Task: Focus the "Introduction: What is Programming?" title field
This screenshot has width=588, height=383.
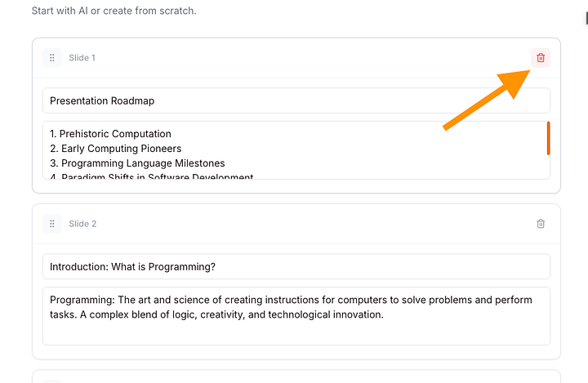Action: pyautogui.click(x=296, y=266)
